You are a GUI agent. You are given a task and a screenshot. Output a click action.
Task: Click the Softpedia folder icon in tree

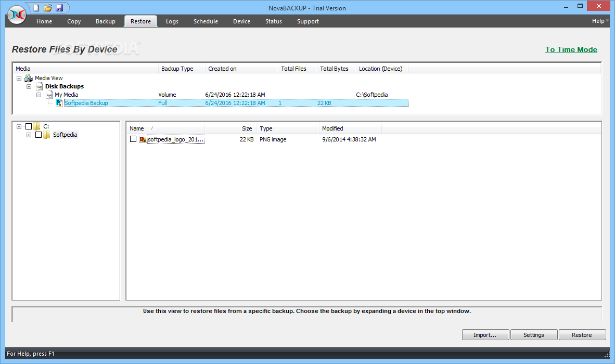pyautogui.click(x=47, y=135)
